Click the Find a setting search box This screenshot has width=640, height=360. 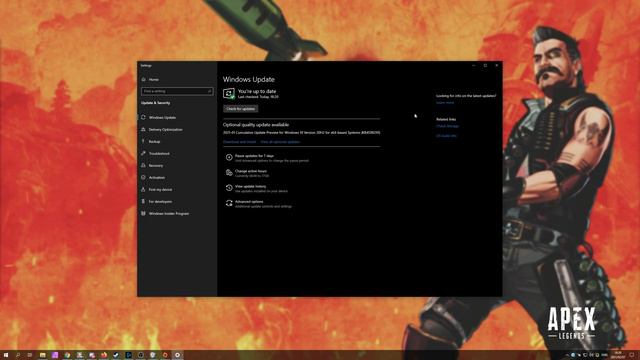177,91
